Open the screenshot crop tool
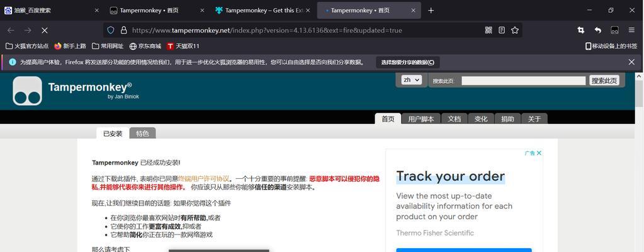 [x=581, y=30]
